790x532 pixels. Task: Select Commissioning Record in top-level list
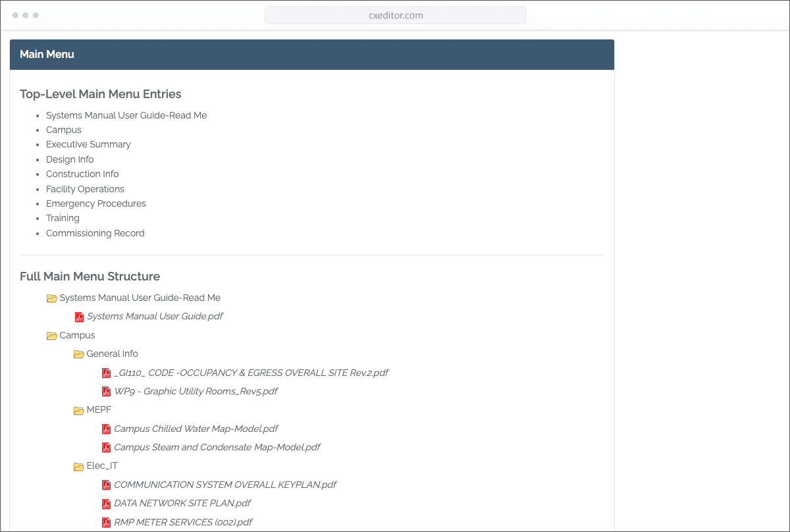tap(95, 233)
